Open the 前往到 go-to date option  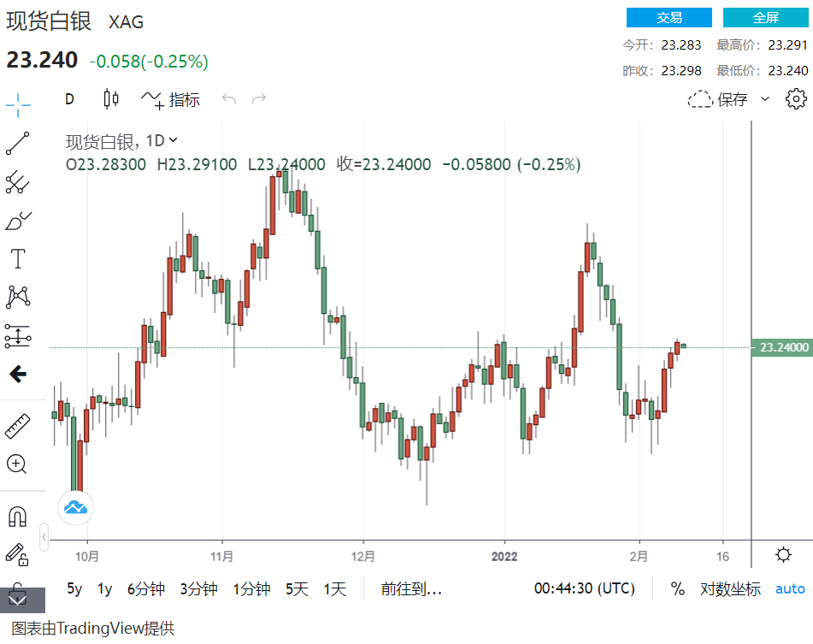(411, 588)
